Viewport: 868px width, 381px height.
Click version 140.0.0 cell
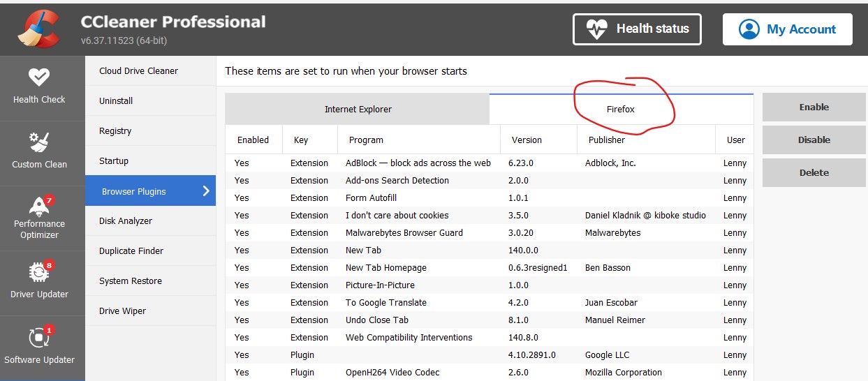coord(524,251)
